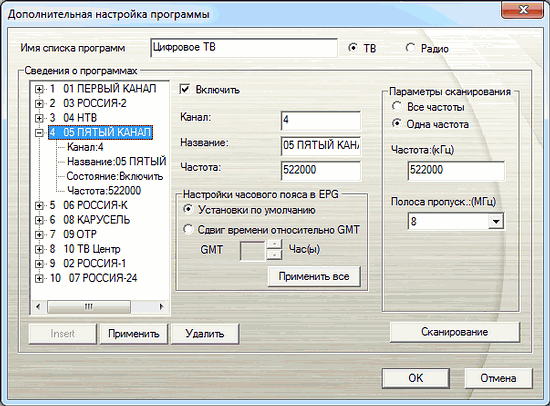550x406 pixels.
Task: Click the Применить все button
Action: pyautogui.click(x=314, y=277)
